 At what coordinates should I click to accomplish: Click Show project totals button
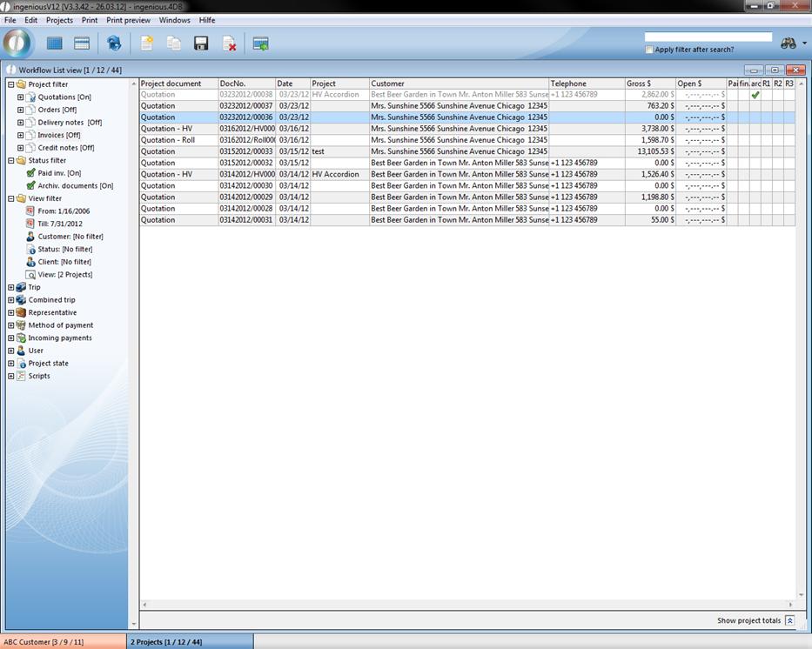click(x=789, y=620)
